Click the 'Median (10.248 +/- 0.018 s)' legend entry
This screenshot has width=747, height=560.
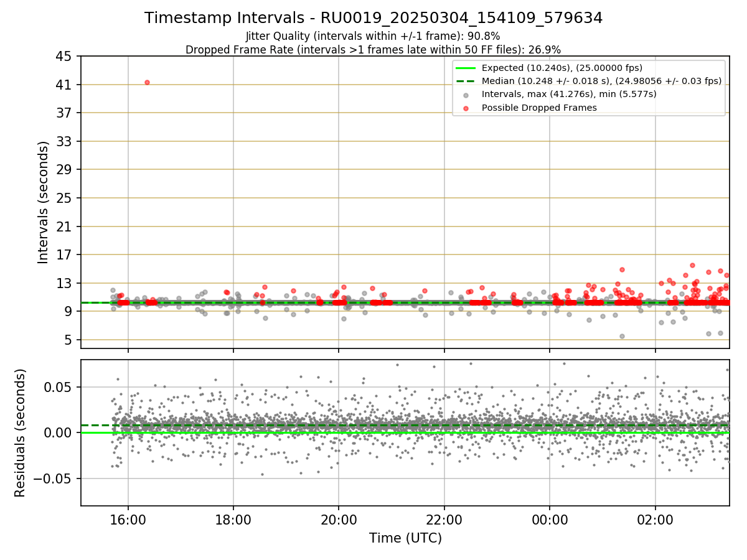(601, 82)
